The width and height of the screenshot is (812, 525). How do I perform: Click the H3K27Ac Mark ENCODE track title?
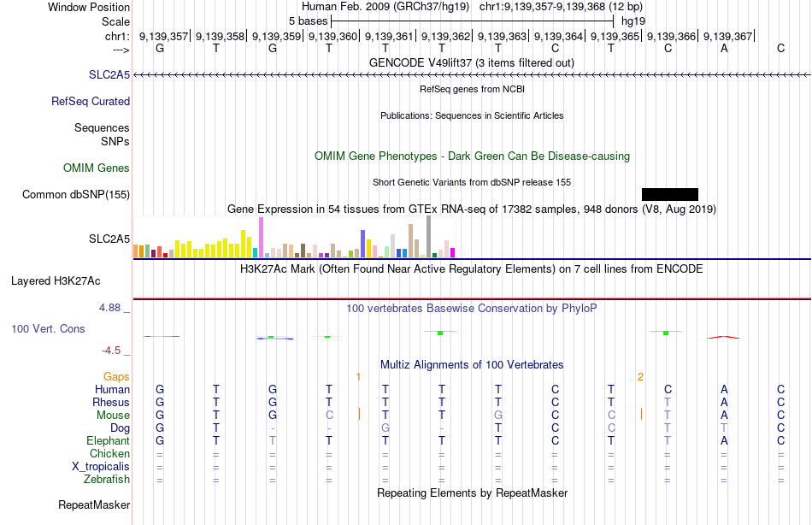(471, 269)
